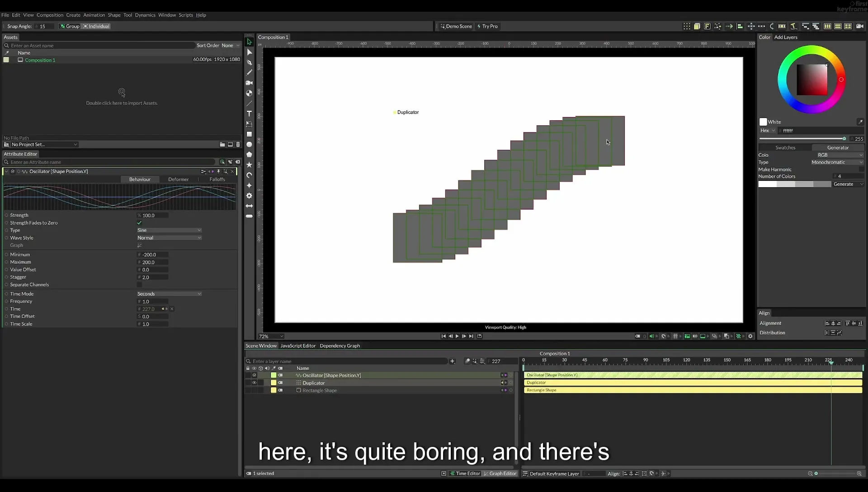The height and width of the screenshot is (492, 868).
Task: Click the Try Pro button
Action: [487, 26]
